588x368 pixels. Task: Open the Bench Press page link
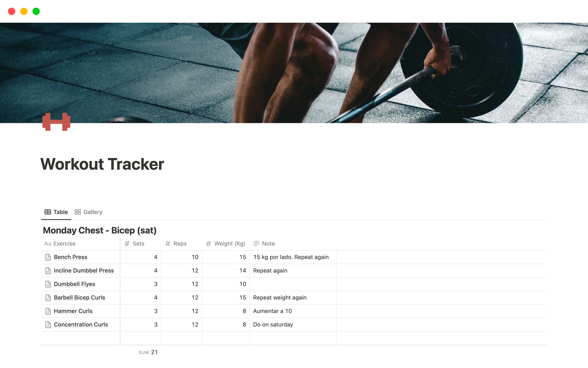pyautogui.click(x=70, y=257)
